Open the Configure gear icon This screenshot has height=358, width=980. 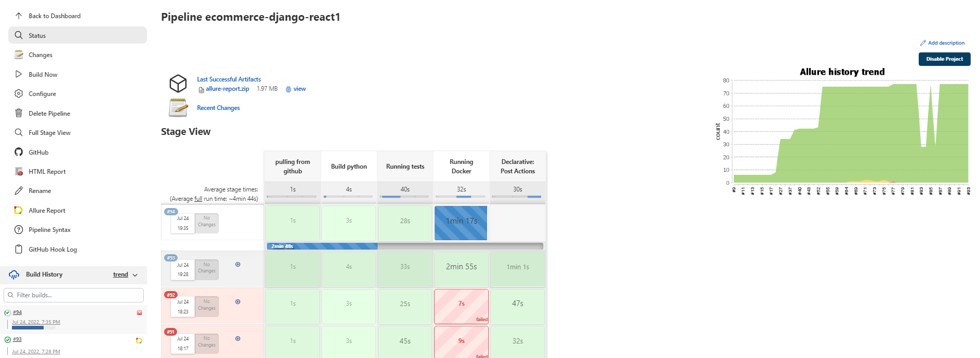pyautogui.click(x=19, y=93)
